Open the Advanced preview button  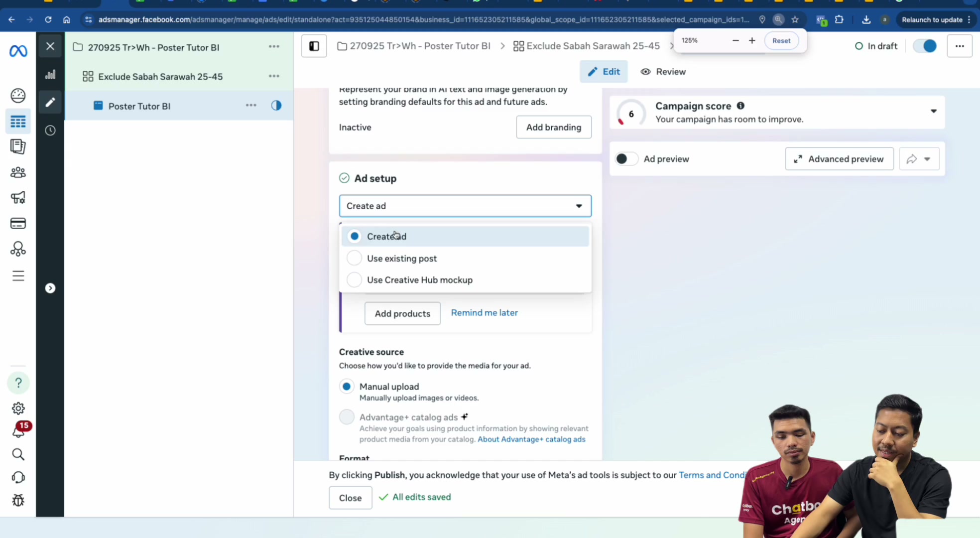point(839,159)
